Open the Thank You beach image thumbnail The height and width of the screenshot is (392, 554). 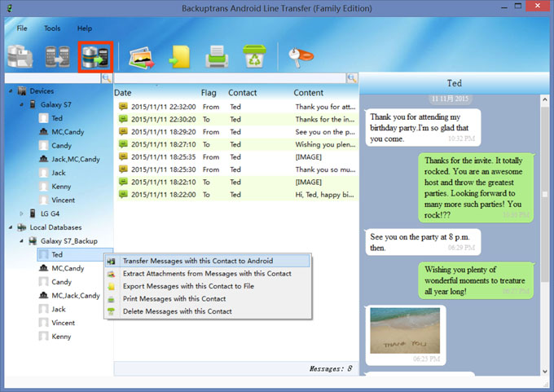(x=405, y=331)
